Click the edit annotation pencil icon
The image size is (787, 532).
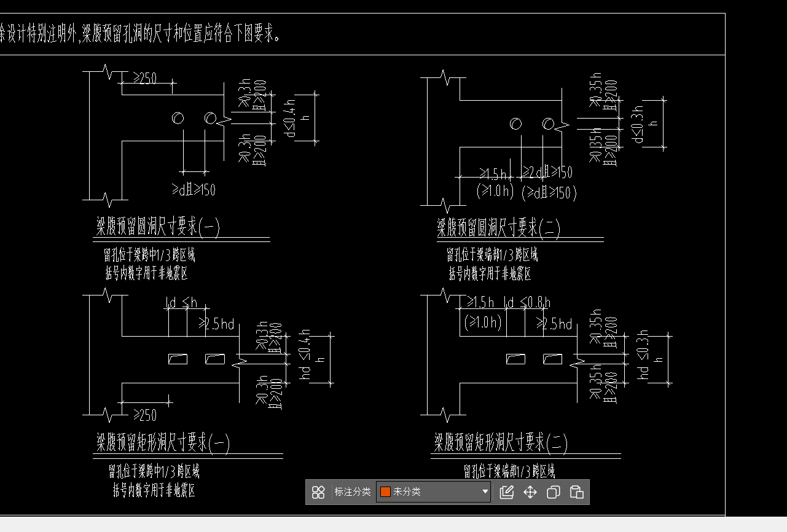pos(507,492)
